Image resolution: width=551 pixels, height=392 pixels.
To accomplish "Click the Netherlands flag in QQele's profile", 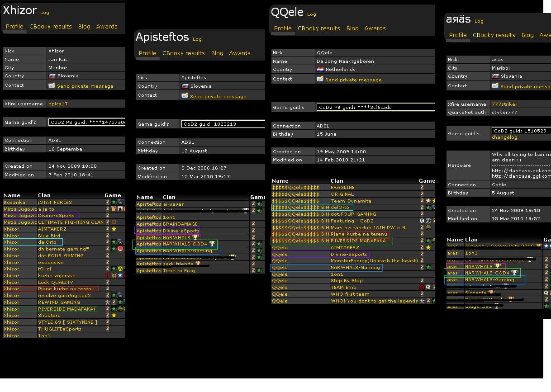I will point(320,70).
